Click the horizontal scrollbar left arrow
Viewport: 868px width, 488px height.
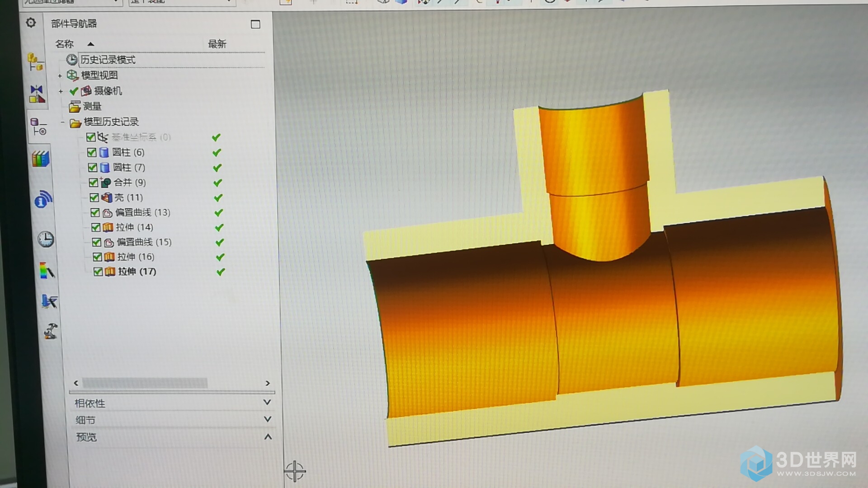pos(76,383)
